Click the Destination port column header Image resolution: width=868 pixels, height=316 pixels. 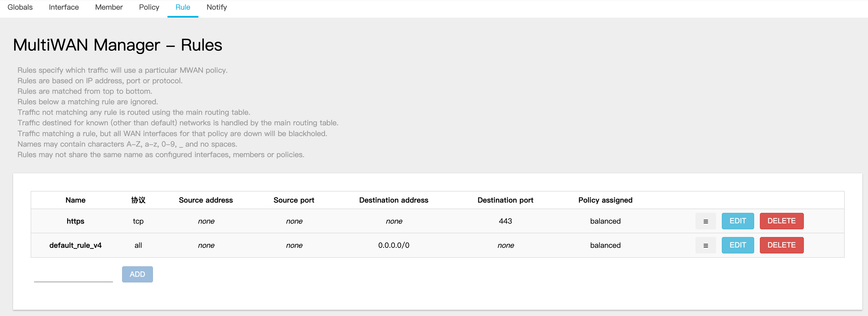pyautogui.click(x=505, y=200)
